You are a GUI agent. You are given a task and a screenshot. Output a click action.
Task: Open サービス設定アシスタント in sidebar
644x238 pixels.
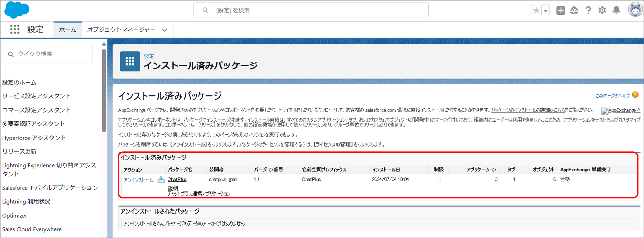36,96
